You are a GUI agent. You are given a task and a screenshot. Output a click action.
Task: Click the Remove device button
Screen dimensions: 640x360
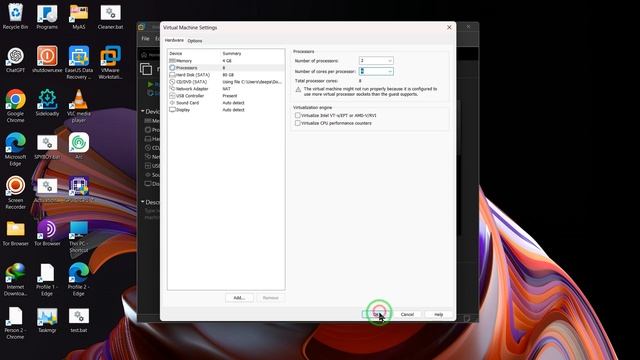point(270,298)
